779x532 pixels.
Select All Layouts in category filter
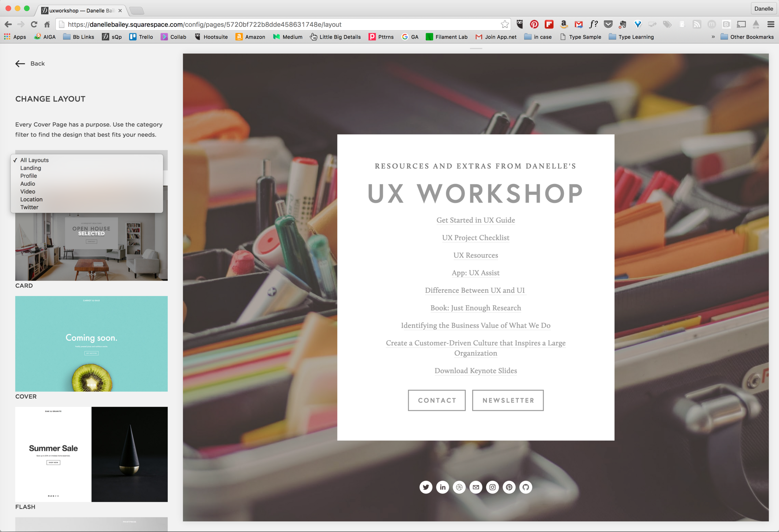click(x=87, y=160)
